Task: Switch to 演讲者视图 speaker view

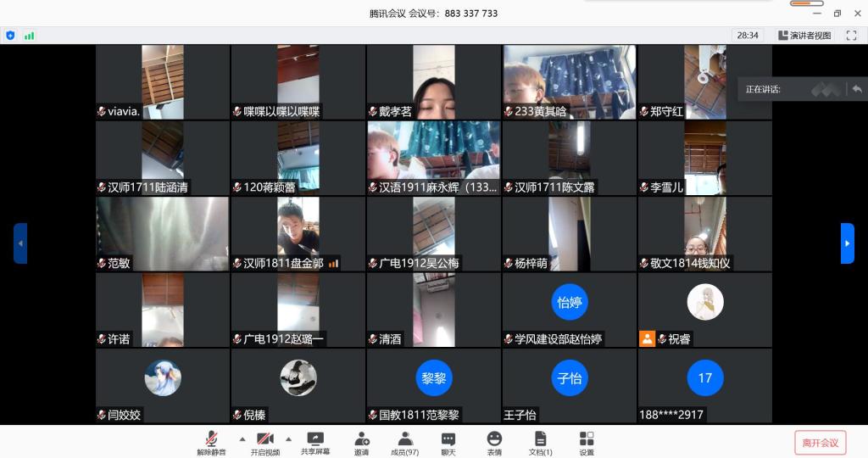Action: 804,36
